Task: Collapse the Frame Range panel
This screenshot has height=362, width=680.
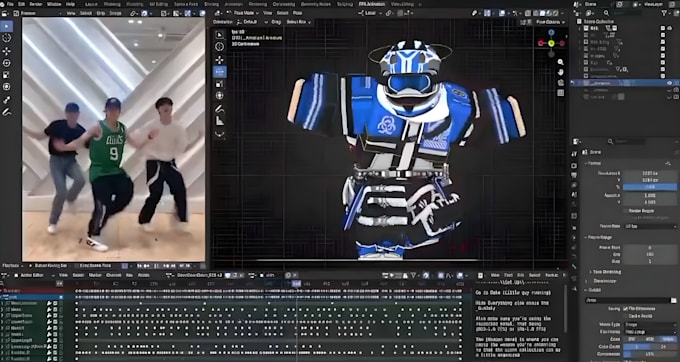Action: (x=597, y=238)
